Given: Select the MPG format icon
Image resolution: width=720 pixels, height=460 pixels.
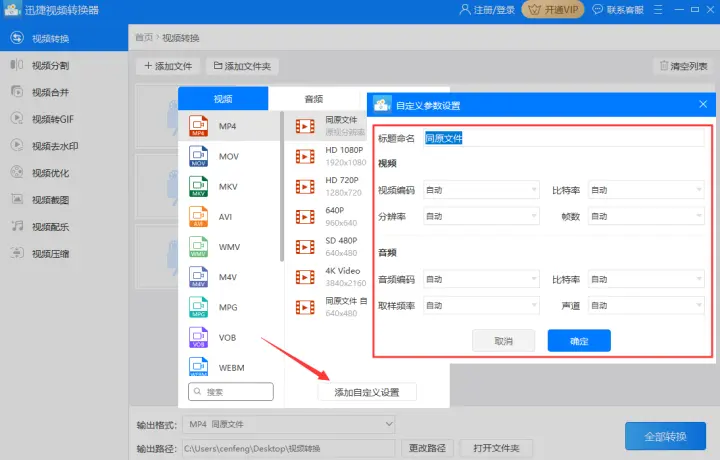Looking at the screenshot, I should click(x=198, y=308).
